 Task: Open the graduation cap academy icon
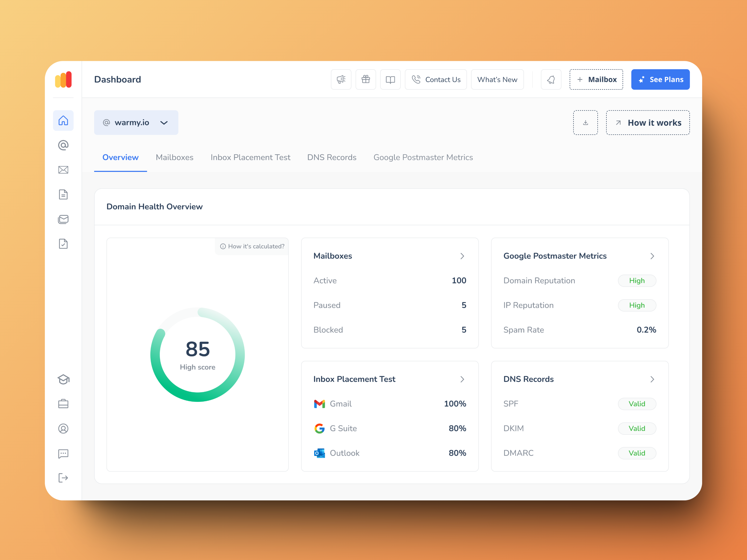point(63,379)
